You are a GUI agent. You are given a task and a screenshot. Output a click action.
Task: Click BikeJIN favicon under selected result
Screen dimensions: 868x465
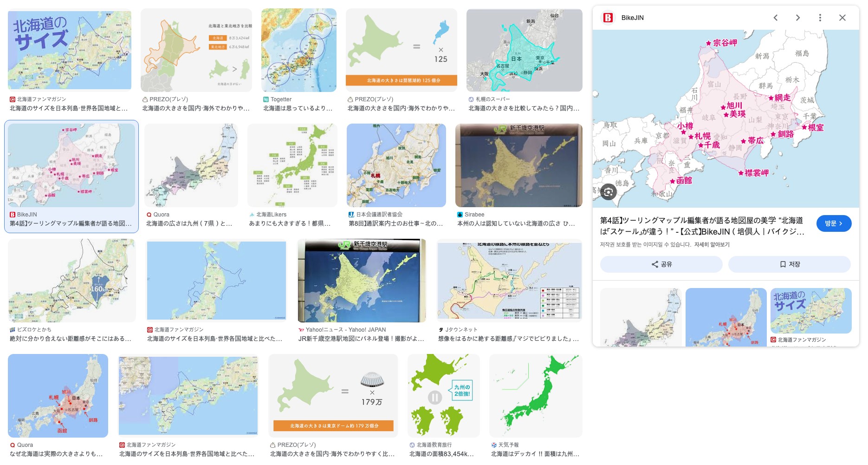[13, 215]
